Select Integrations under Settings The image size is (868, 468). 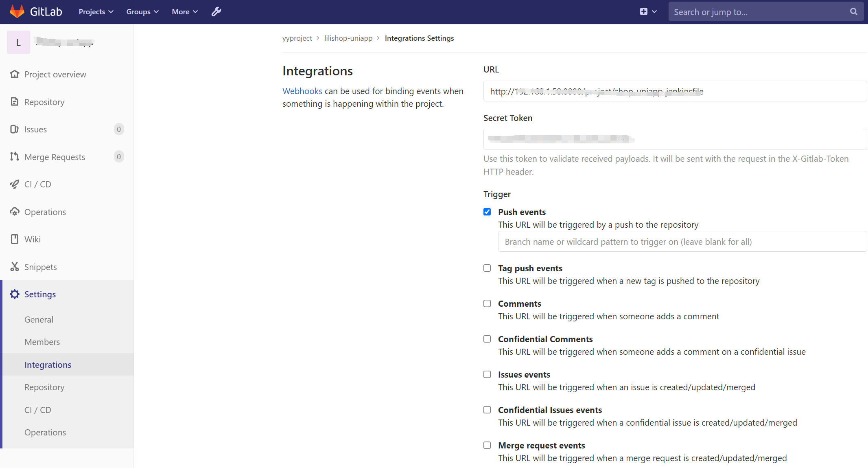pos(48,365)
